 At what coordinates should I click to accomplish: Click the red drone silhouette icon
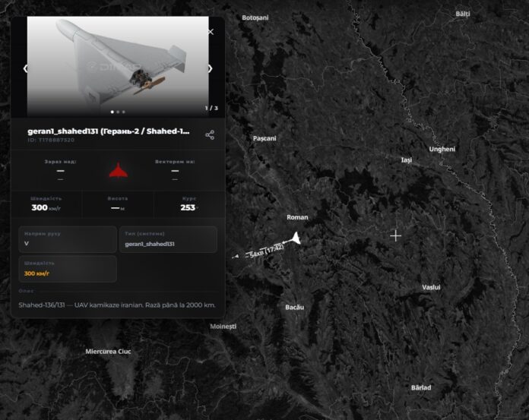[x=118, y=170]
